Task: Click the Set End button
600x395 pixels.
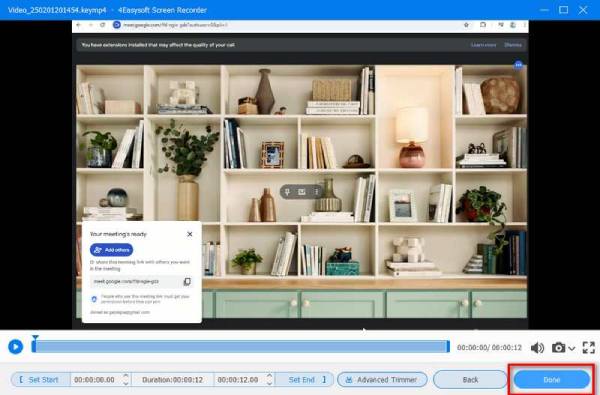Action: tap(305, 380)
